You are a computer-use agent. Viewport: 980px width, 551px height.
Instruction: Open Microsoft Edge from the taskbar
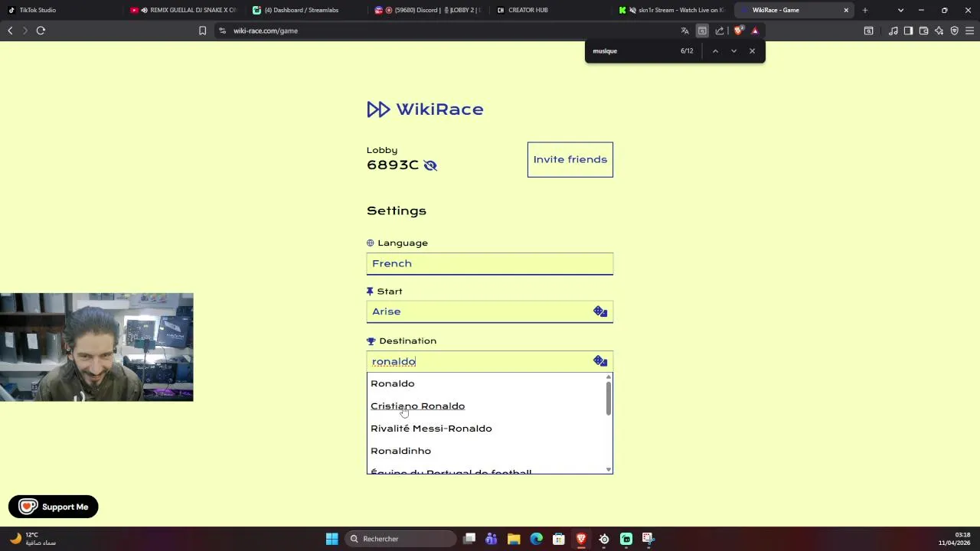(536, 539)
